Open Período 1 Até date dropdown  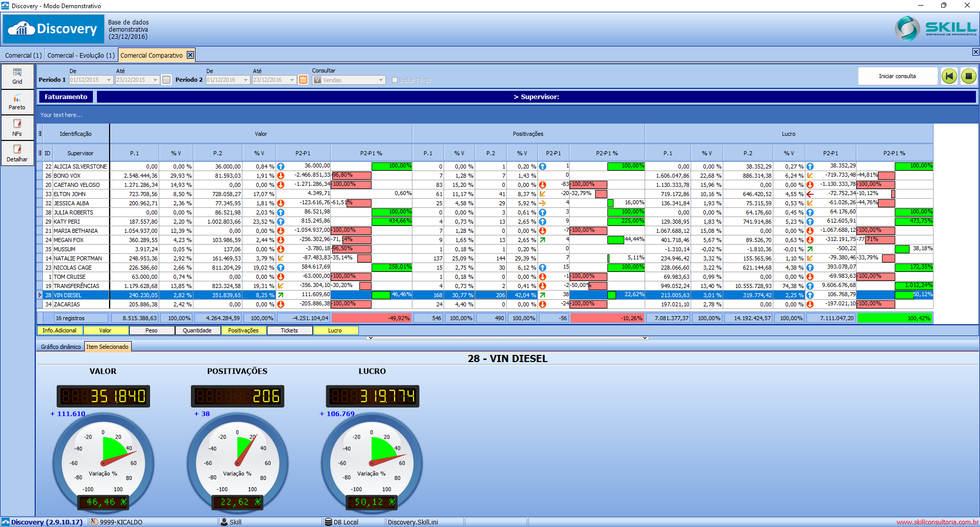[156, 80]
